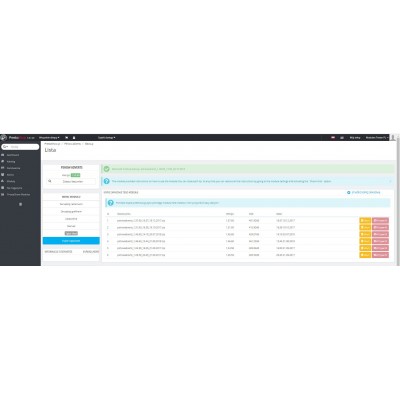This screenshot has width=400, height=400.
Task: Select the blue highlighted module menu item
Action: pyautogui.click(x=71, y=241)
